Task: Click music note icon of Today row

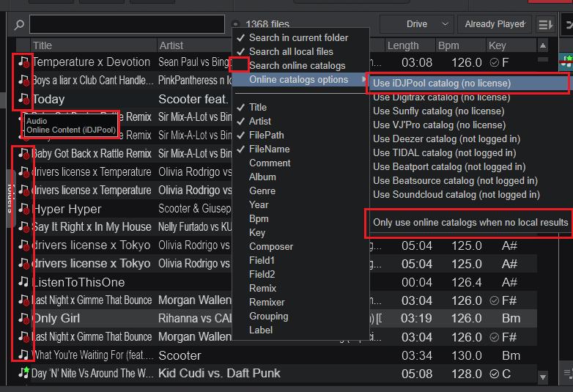Action: [x=23, y=99]
